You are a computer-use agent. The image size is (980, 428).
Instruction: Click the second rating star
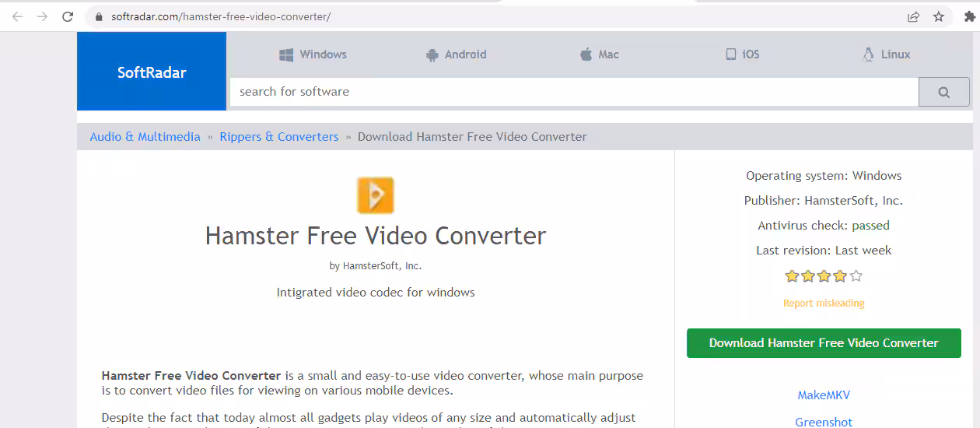pyautogui.click(x=808, y=275)
